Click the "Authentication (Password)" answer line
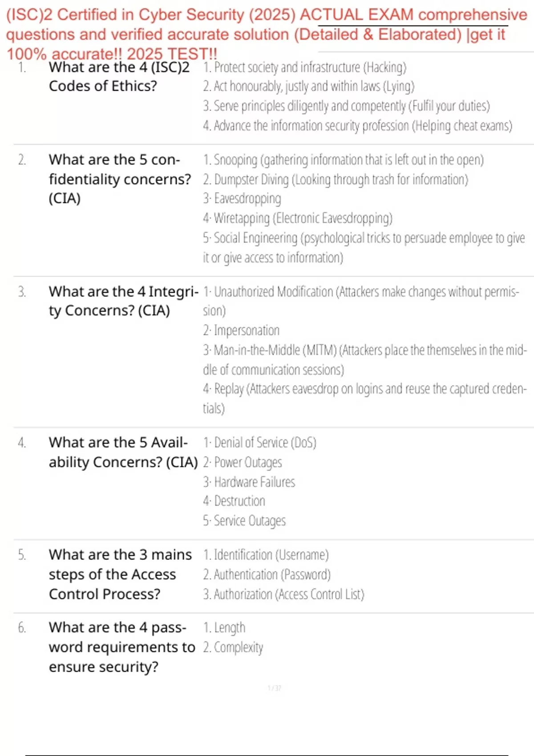The image size is (534, 756). [x=267, y=575]
